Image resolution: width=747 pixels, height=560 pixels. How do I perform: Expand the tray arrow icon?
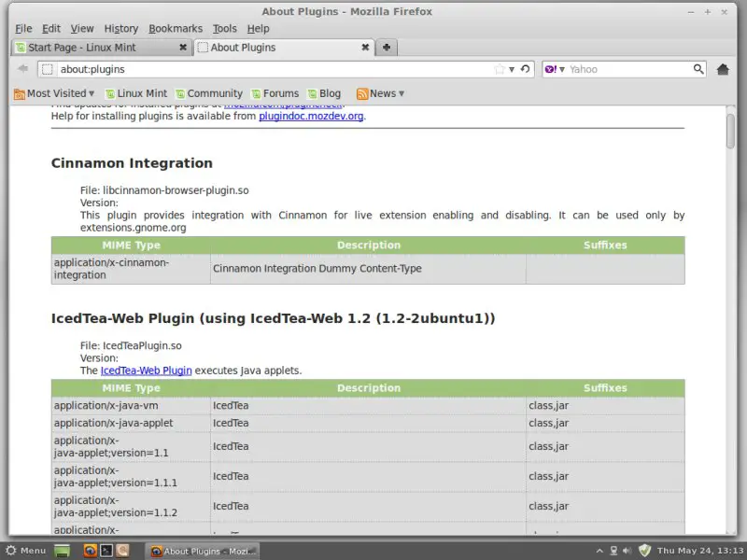pos(599,551)
